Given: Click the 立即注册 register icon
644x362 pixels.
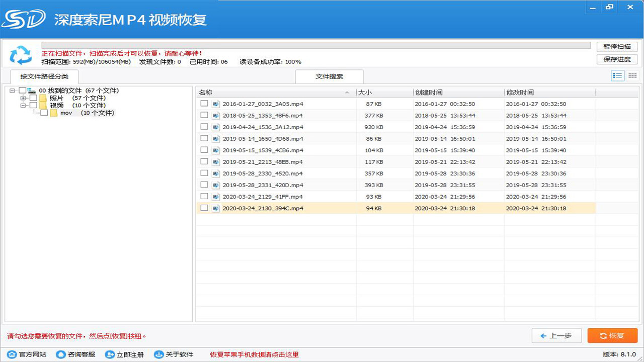Looking at the screenshot, I should click(110, 354).
